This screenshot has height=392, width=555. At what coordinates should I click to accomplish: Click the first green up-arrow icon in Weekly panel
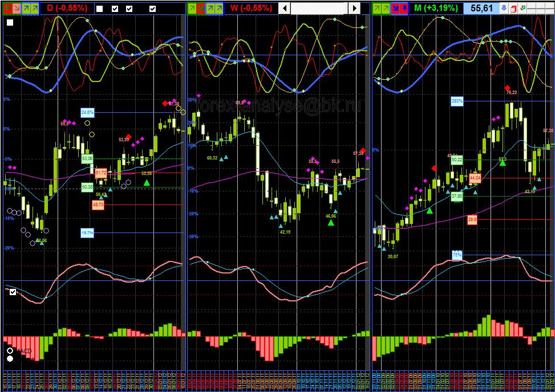[193, 8]
